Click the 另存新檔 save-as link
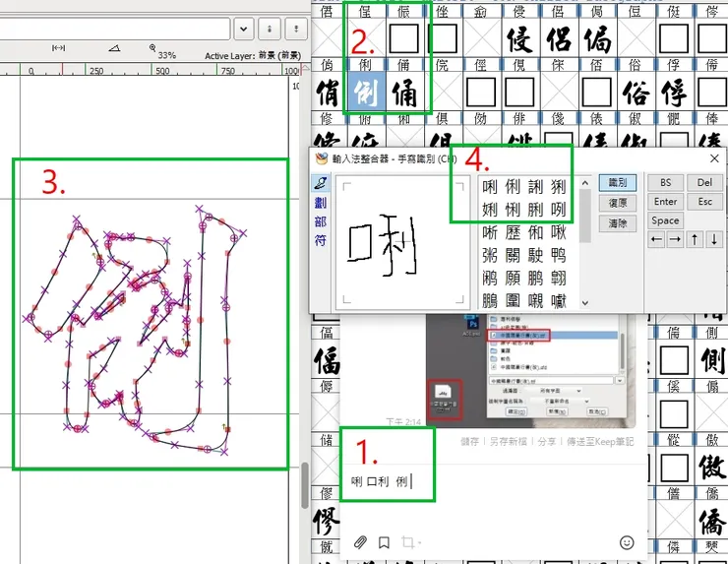This screenshot has width=728, height=564. coord(509,441)
